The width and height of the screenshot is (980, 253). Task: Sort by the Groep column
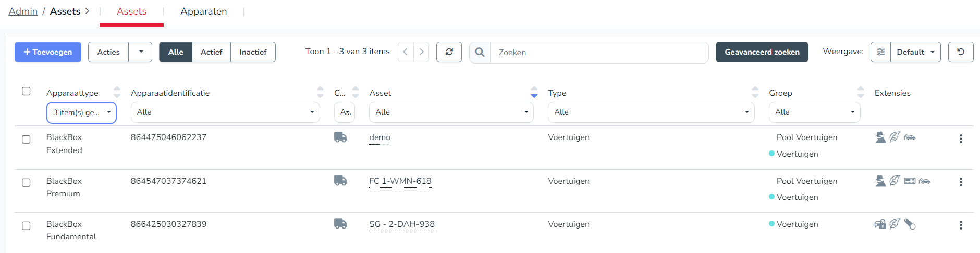[x=861, y=93]
